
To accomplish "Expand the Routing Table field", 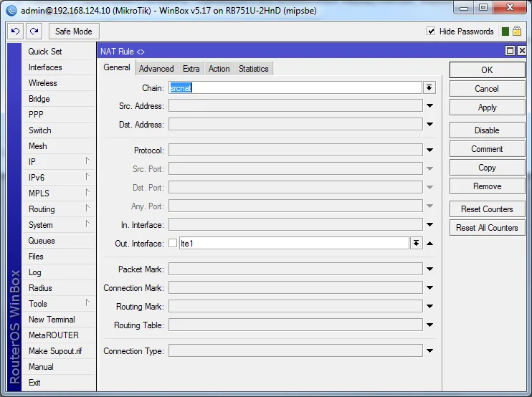I will pyautogui.click(x=429, y=325).
